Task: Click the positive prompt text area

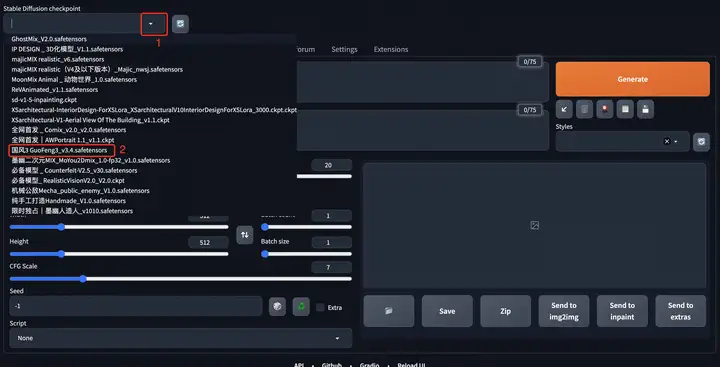Action: click(x=422, y=81)
